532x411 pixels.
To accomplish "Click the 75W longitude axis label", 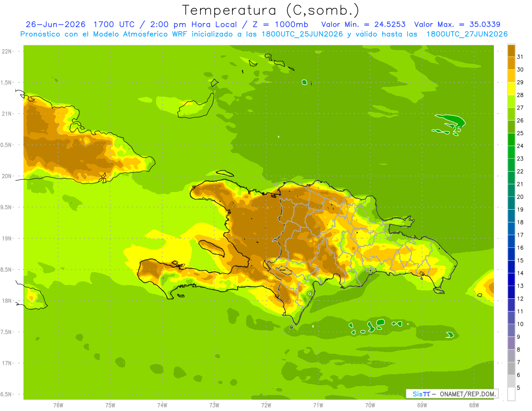I will tap(110, 405).
